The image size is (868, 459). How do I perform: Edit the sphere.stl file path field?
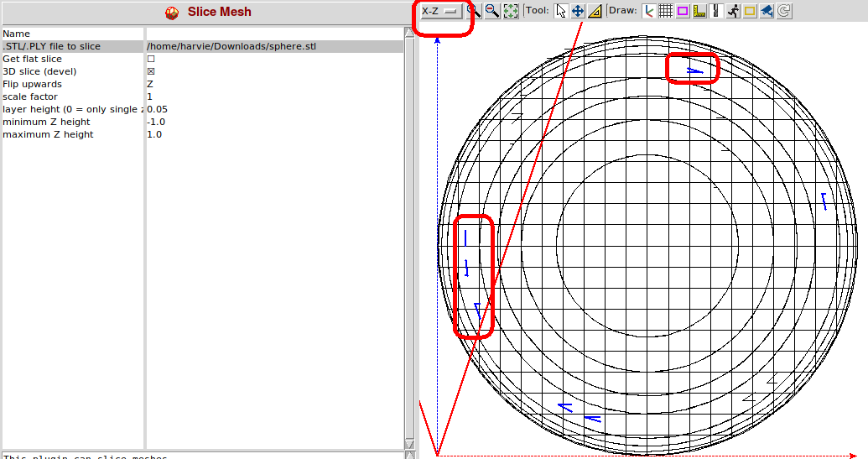274,46
